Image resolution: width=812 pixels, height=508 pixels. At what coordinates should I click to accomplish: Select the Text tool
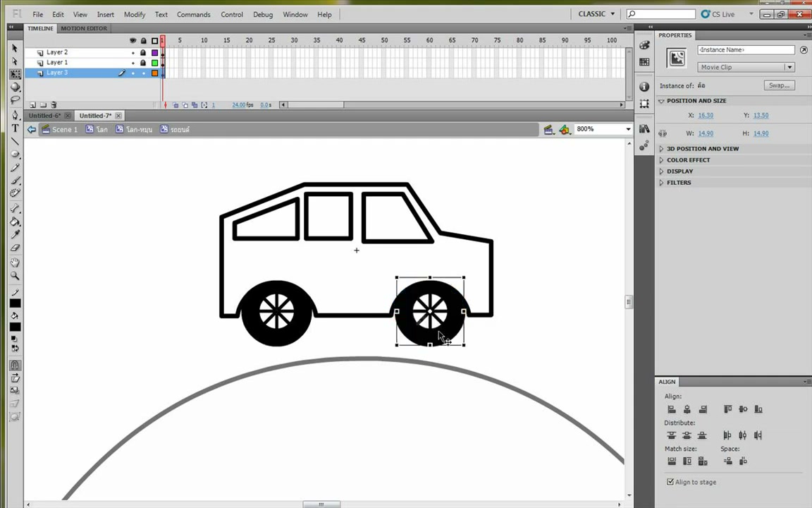[x=15, y=128]
